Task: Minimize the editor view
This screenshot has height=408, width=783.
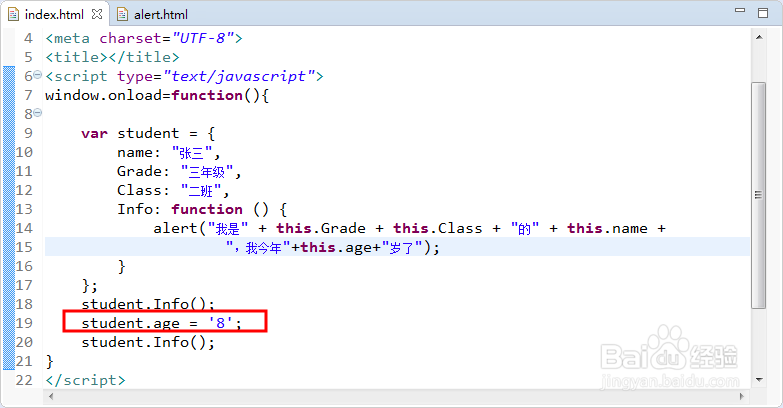Action: coord(740,10)
